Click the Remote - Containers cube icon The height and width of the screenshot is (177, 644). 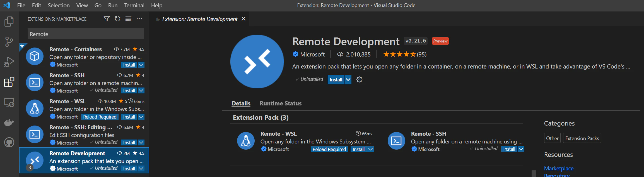click(x=35, y=56)
